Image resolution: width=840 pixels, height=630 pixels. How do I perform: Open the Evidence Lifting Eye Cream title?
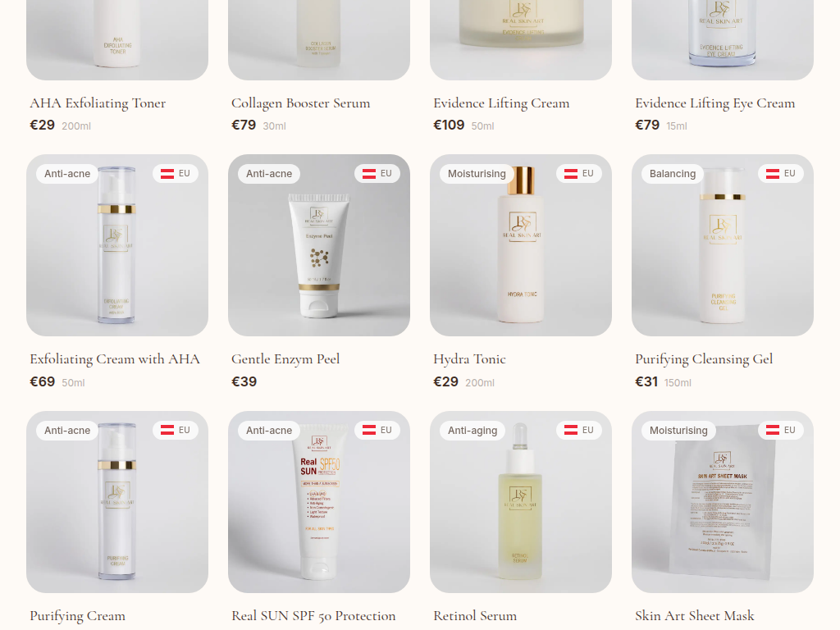[x=714, y=103]
